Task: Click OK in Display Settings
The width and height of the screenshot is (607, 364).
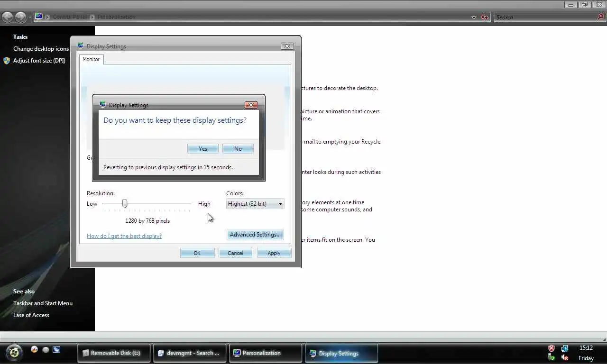Action: [x=197, y=253]
